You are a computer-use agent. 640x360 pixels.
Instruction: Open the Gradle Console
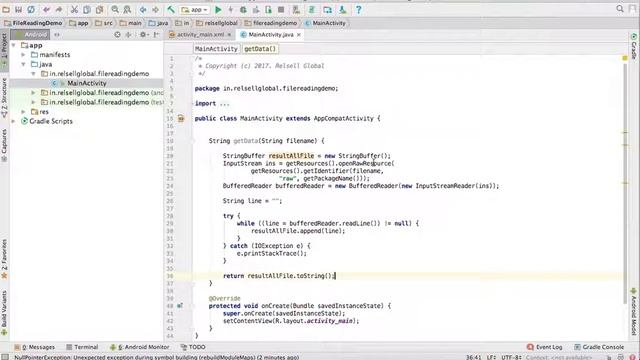click(599, 347)
